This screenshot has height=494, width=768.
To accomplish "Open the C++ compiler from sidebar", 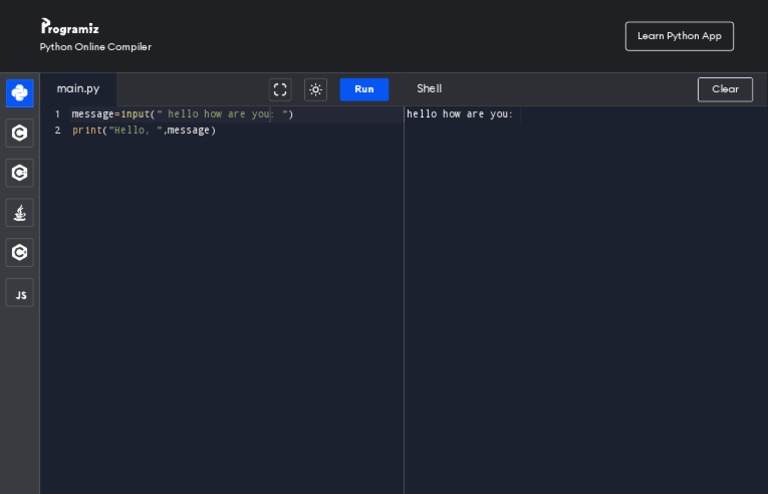I will tap(20, 173).
